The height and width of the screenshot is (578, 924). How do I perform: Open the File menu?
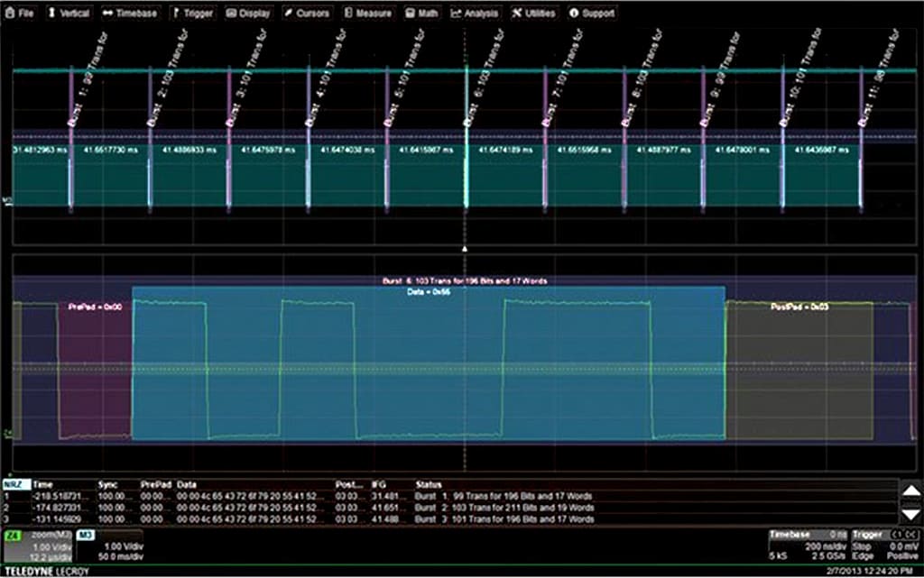[20, 13]
